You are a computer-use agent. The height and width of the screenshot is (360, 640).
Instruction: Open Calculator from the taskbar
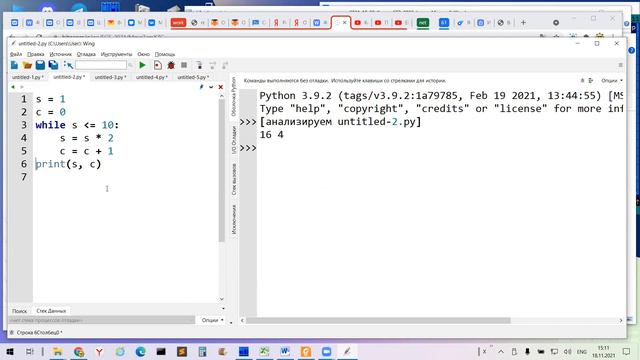[x=202, y=351]
